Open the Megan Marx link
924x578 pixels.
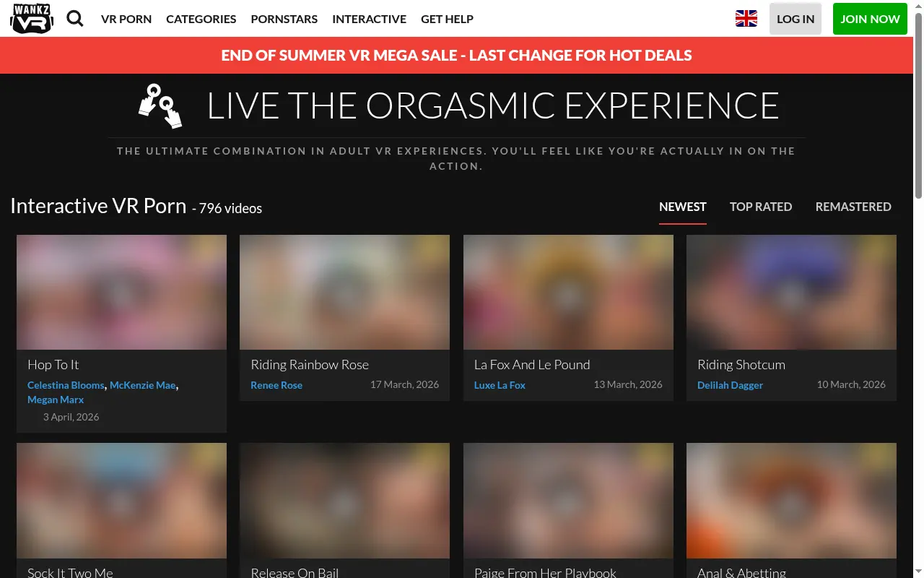coord(56,400)
